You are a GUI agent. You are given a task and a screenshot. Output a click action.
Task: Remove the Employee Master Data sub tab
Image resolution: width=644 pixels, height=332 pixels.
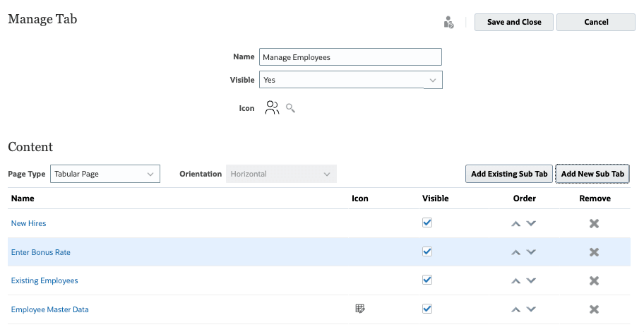pyautogui.click(x=594, y=309)
